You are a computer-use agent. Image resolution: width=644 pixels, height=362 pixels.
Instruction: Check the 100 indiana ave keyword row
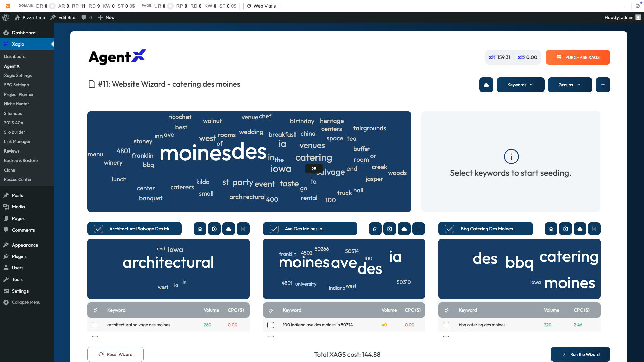tap(271, 325)
